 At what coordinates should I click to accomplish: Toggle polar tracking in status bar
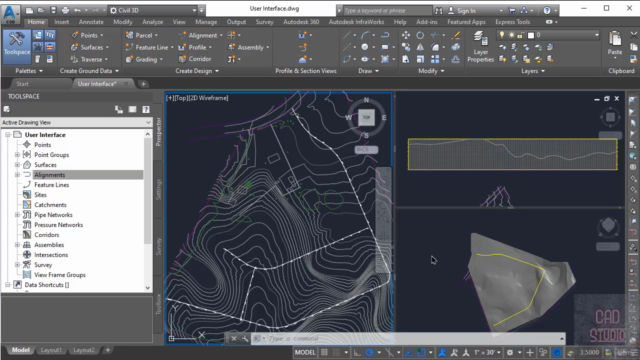click(369, 352)
